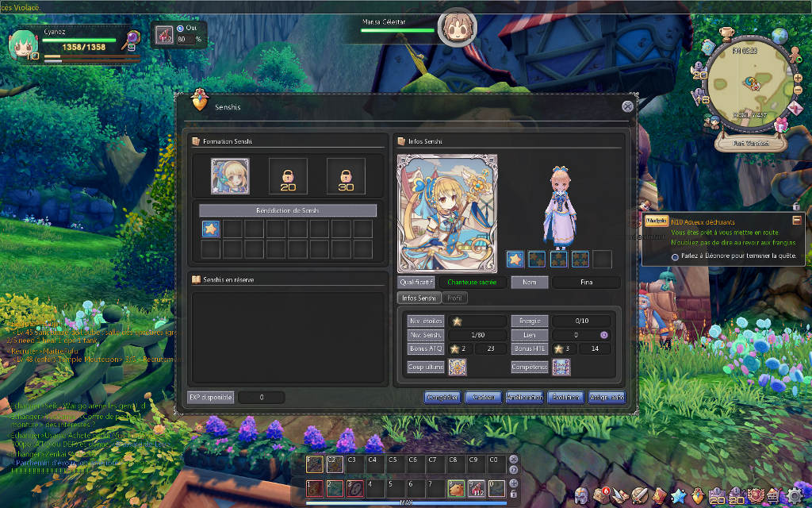The height and width of the screenshot is (508, 812).
Task: Open the globe world map icon
Action: tap(779, 36)
